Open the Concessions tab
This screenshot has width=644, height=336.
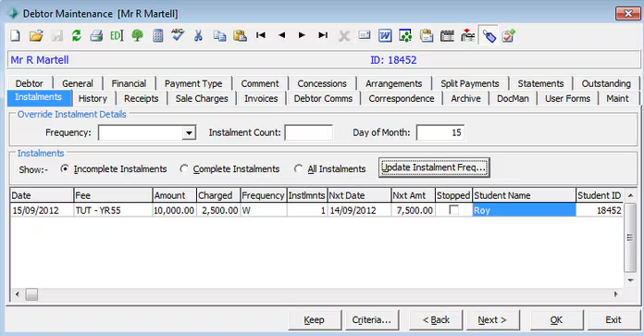coord(322,83)
